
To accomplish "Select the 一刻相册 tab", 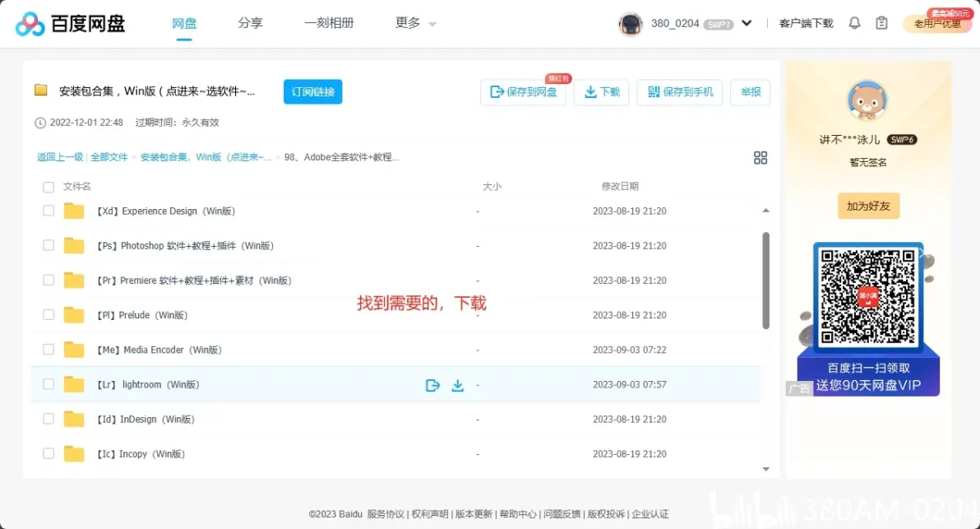I will 329,23.
